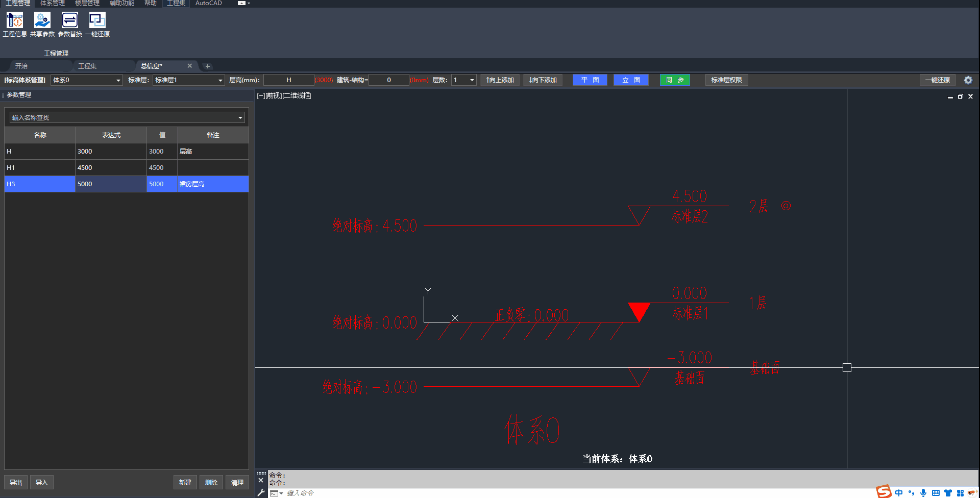Open the 楼层管理 ribbon menu
This screenshot has width=980, height=498.
click(87, 3)
